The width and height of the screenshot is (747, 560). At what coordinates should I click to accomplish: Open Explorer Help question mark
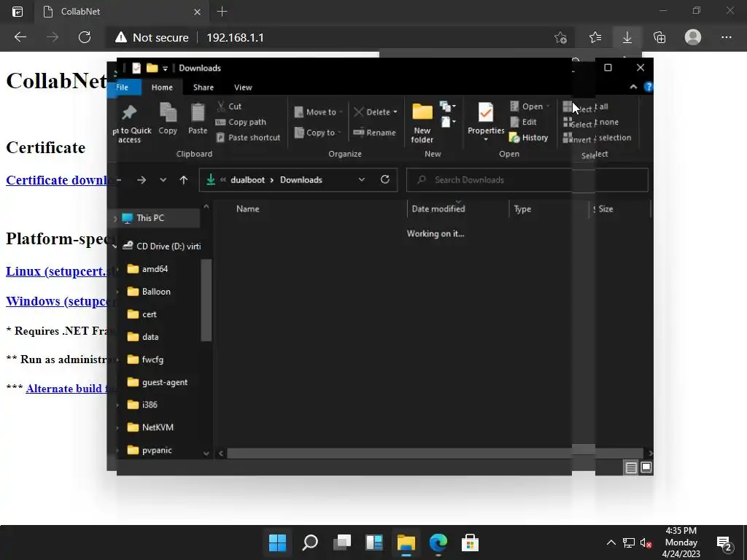648,87
